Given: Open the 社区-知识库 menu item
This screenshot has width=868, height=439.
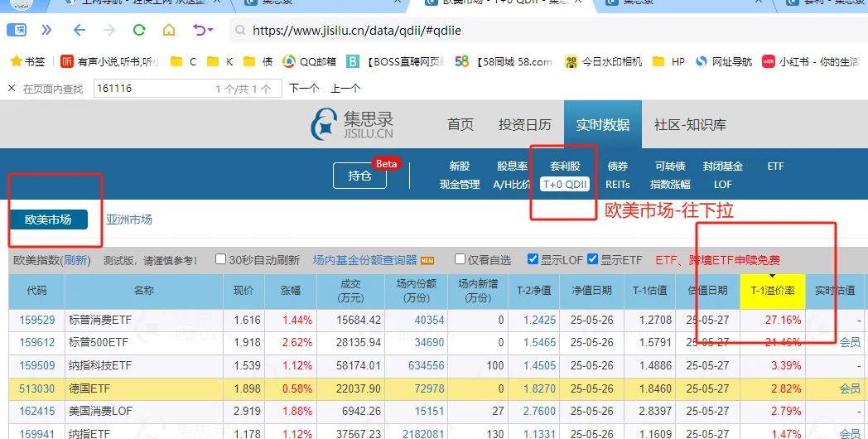Looking at the screenshot, I should click(x=690, y=124).
